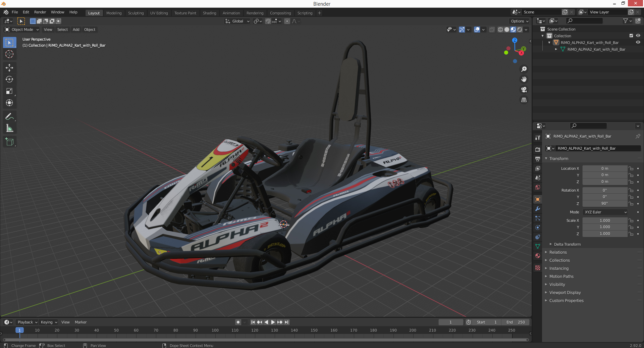
Task: Select the Measure tool
Action: pos(9,128)
